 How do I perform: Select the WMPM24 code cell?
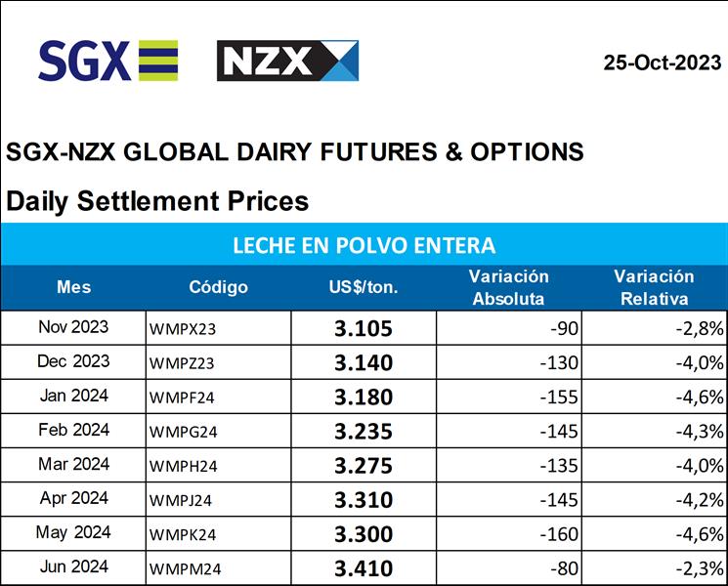click(x=182, y=568)
